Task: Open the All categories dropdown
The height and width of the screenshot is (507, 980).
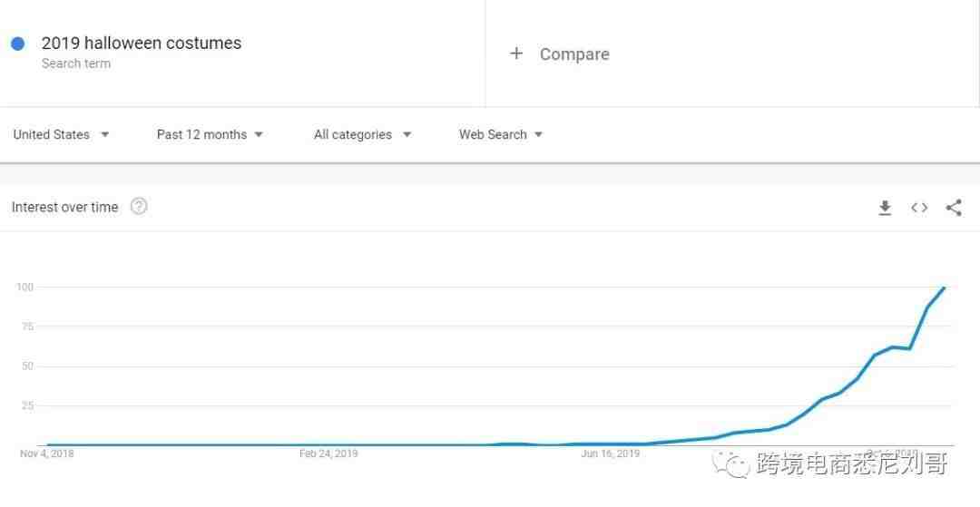Action: pos(362,134)
